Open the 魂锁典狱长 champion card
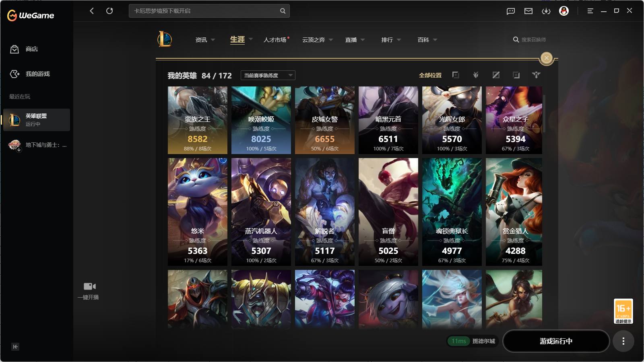644x362 pixels. point(452,212)
